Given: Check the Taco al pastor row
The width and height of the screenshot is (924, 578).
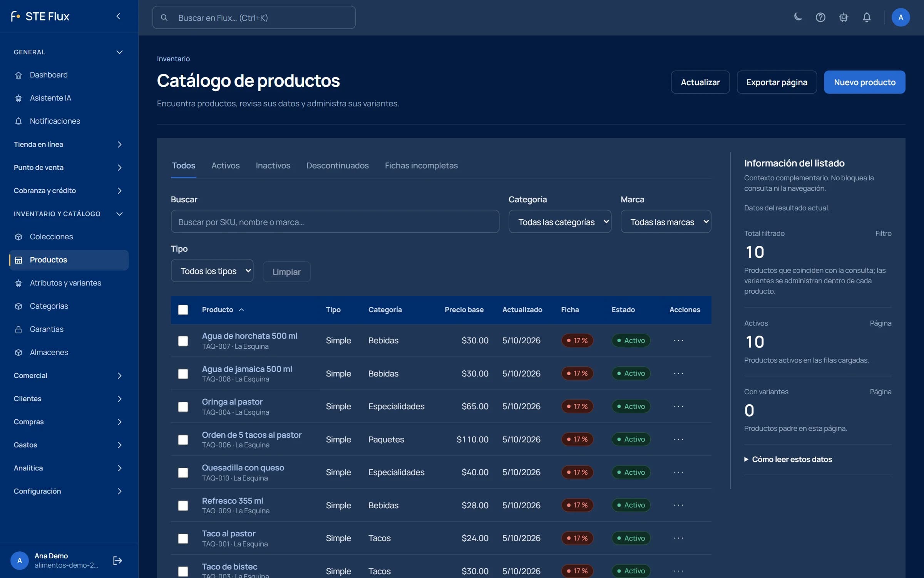Looking at the screenshot, I should (x=183, y=538).
